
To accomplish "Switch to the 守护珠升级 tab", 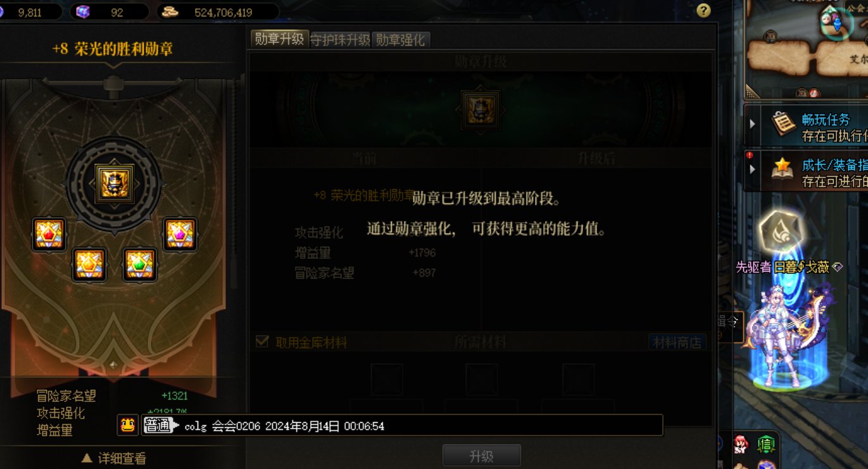I will coord(340,40).
